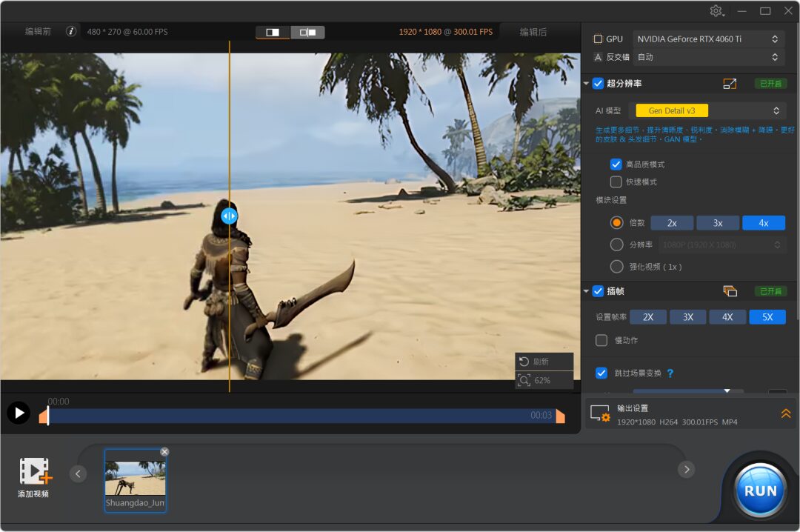Play the video preview

click(x=19, y=413)
